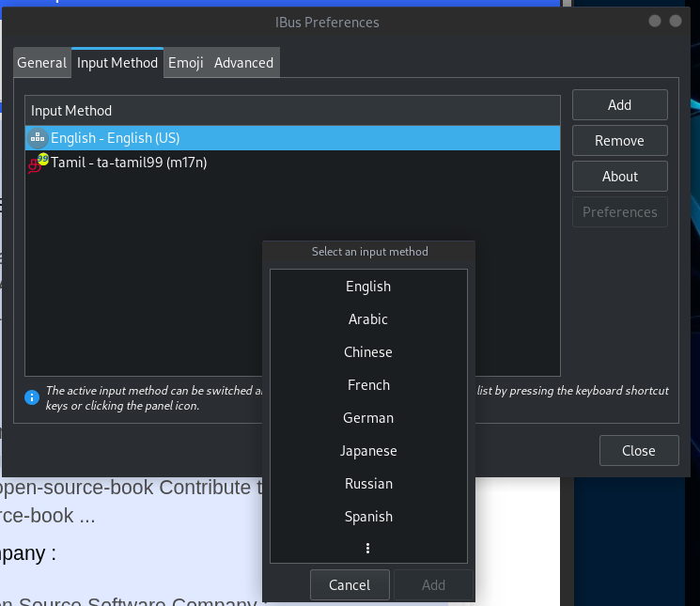Click the first window control circle in titlebar

click(x=655, y=21)
